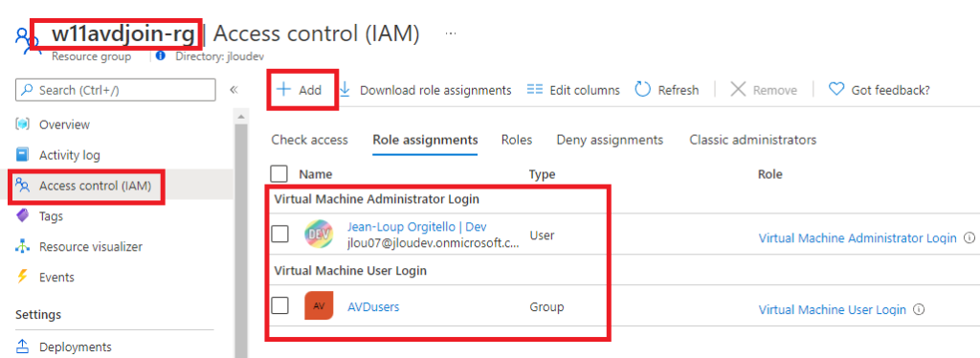Click the 'Group' type cell
This screenshot has width=980, height=358.
point(546,306)
